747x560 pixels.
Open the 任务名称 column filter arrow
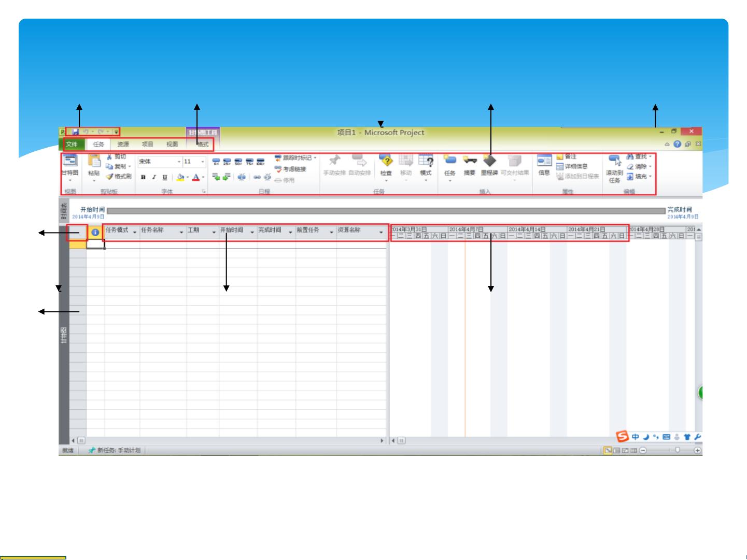[x=181, y=232]
